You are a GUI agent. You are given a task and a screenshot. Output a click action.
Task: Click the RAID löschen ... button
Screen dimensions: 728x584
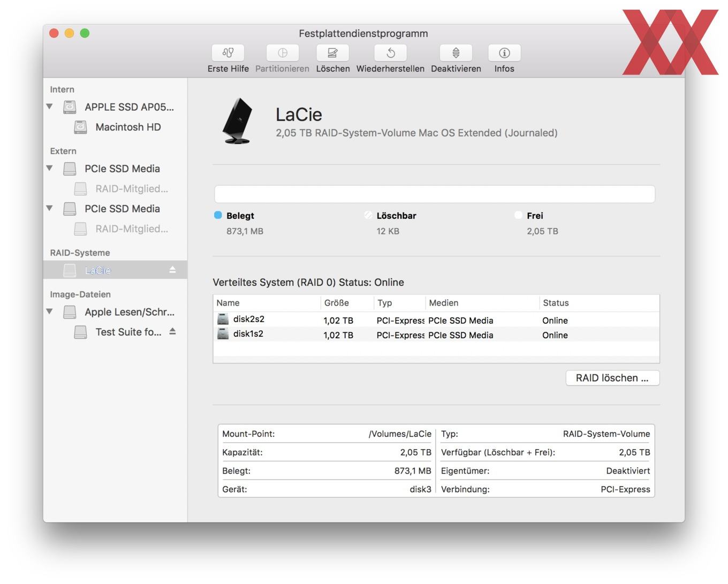(x=612, y=378)
